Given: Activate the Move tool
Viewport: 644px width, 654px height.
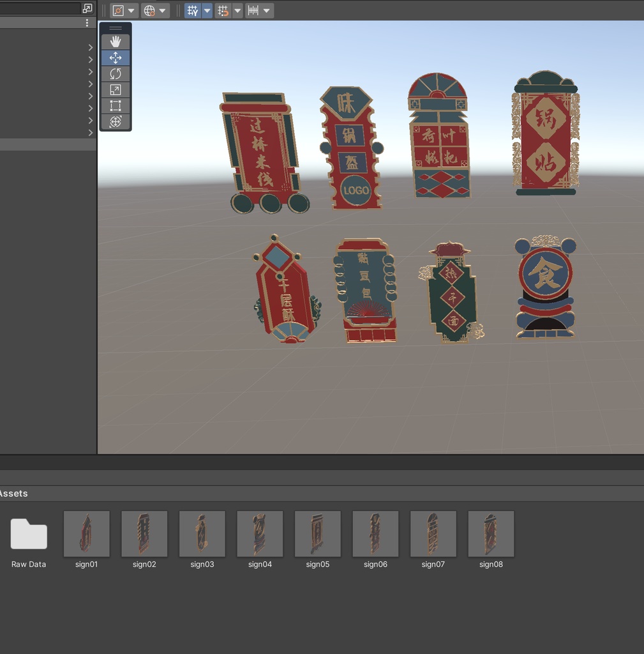Looking at the screenshot, I should [116, 57].
